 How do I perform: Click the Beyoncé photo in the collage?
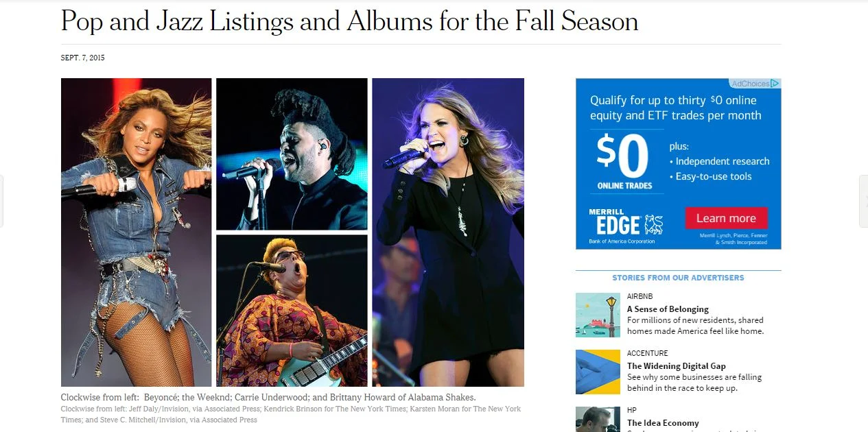coord(136,232)
